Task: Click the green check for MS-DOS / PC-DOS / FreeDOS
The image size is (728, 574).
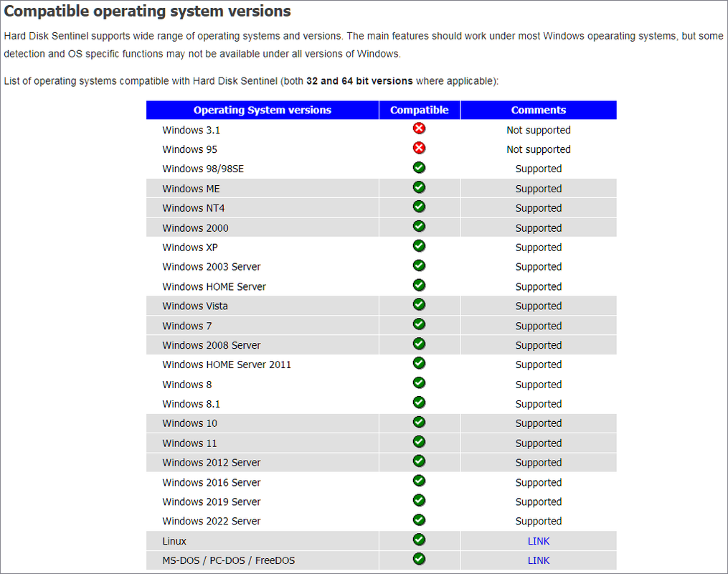Action: pos(420,559)
